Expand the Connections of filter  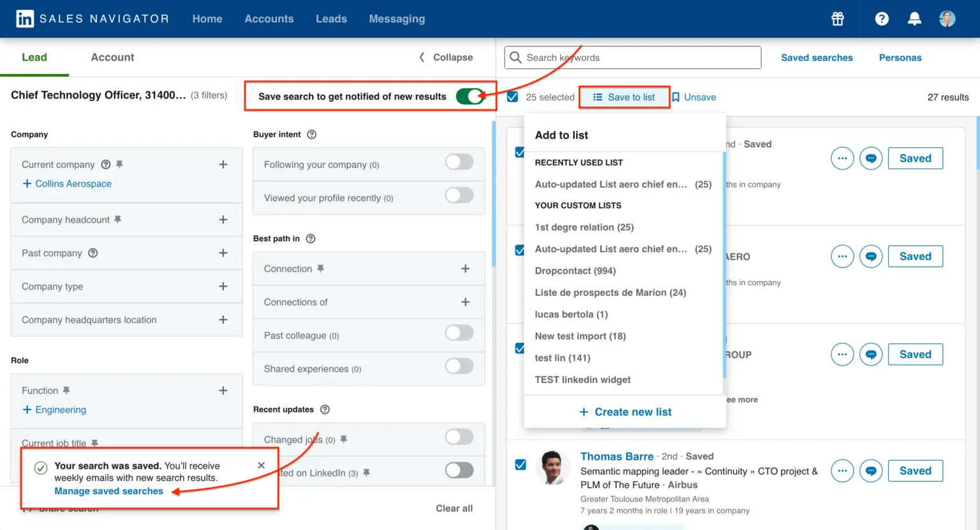coord(465,301)
